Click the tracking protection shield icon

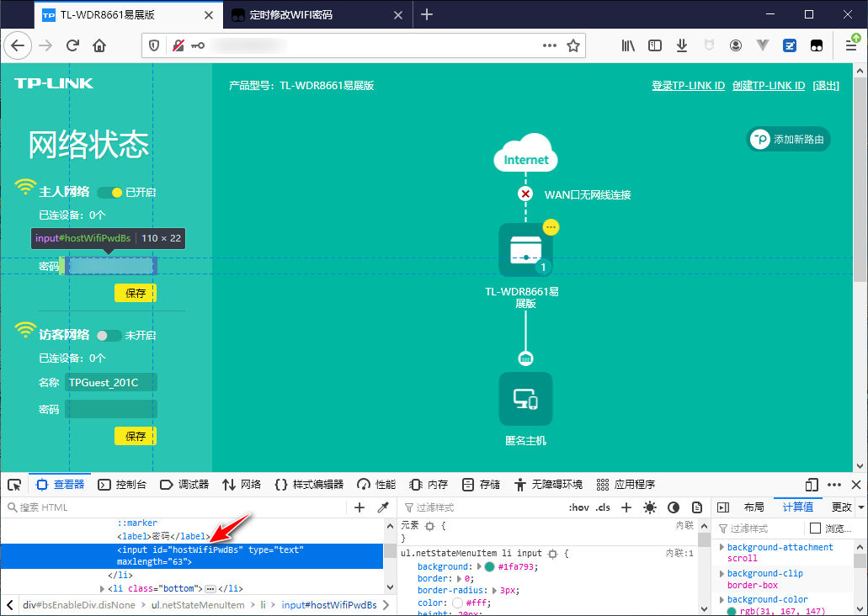click(154, 46)
